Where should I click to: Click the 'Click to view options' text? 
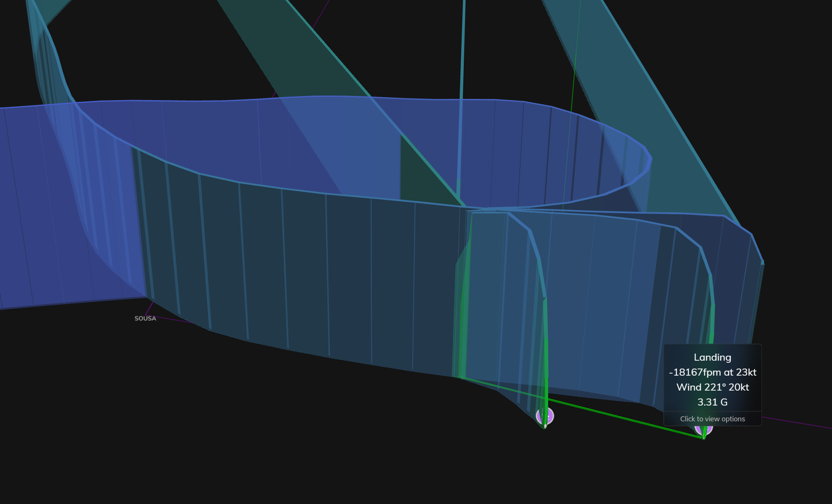[x=712, y=419]
